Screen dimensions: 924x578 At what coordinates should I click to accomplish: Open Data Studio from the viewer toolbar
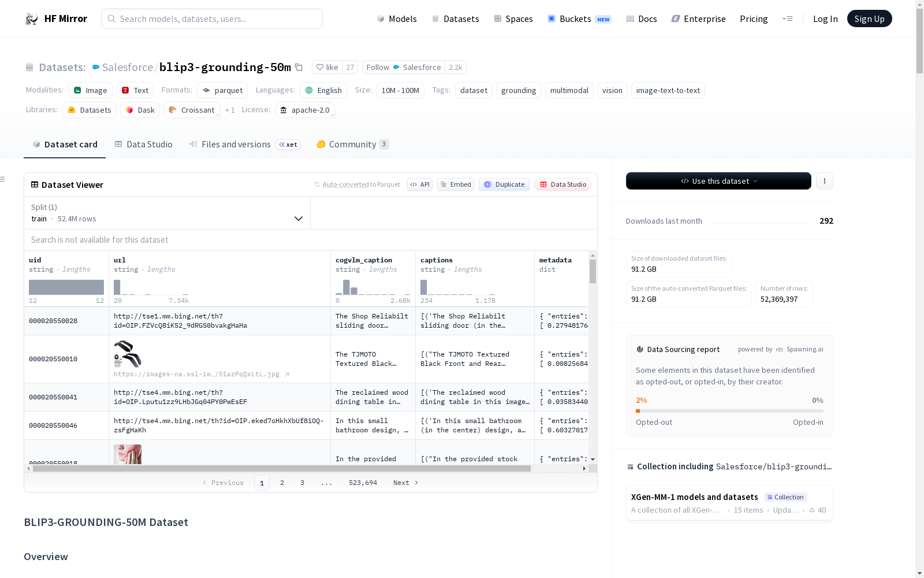point(563,184)
